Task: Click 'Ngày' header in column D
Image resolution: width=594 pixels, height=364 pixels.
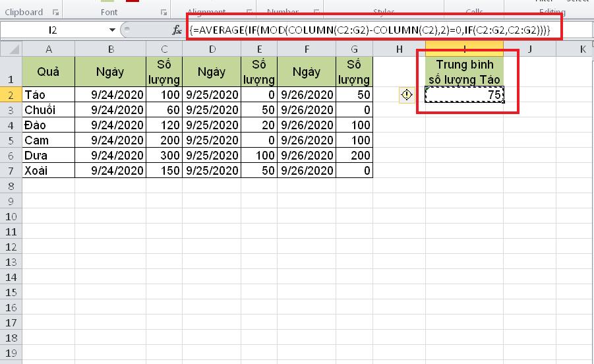Action: point(212,72)
